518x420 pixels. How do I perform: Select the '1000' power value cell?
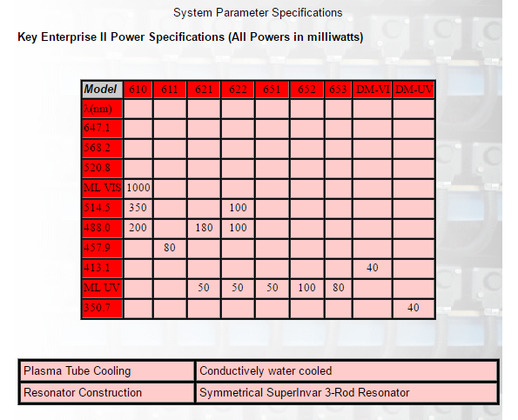pyautogui.click(x=138, y=189)
